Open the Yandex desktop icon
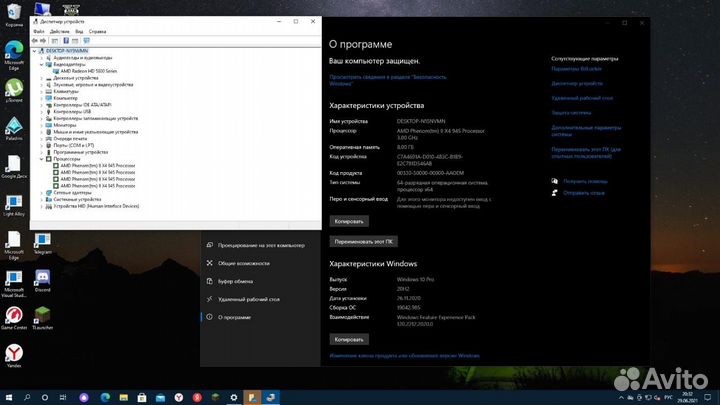 (14, 356)
